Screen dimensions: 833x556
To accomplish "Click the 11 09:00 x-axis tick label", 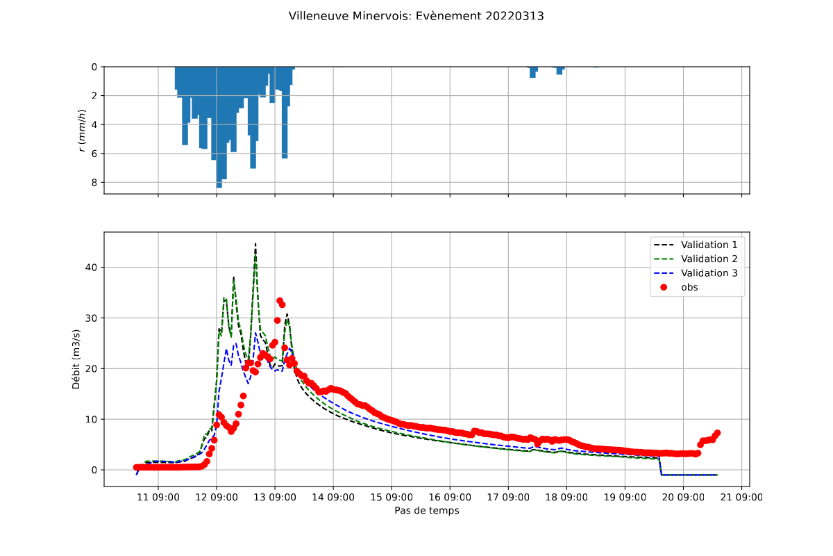I will click(x=158, y=496).
